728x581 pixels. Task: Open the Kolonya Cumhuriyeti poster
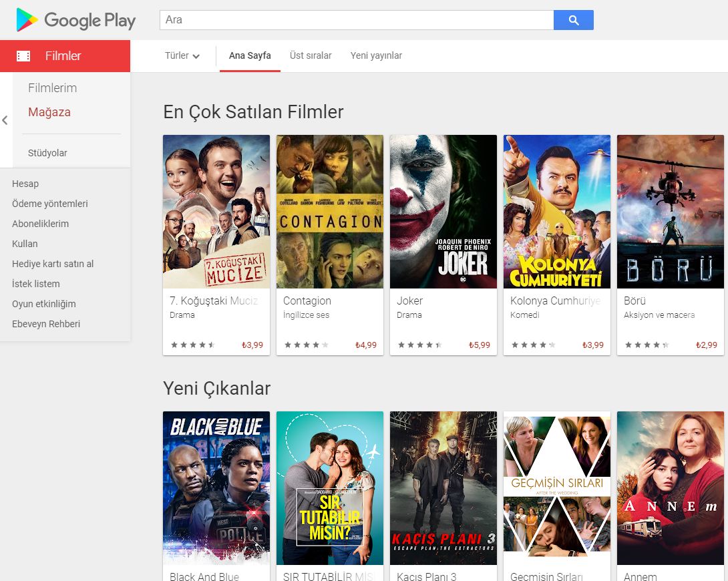click(557, 212)
